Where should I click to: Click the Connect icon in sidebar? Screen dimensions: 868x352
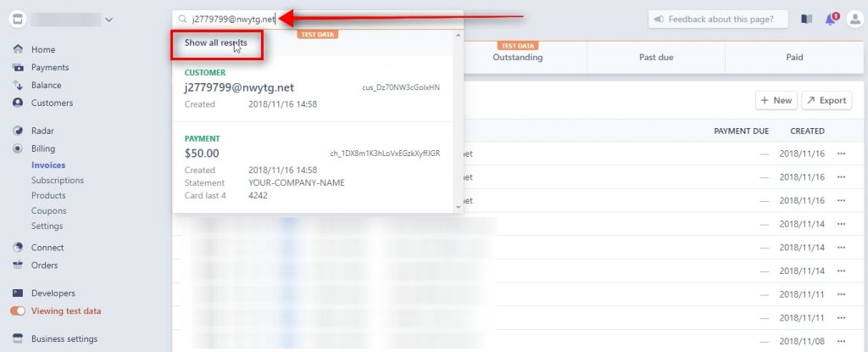[18, 248]
